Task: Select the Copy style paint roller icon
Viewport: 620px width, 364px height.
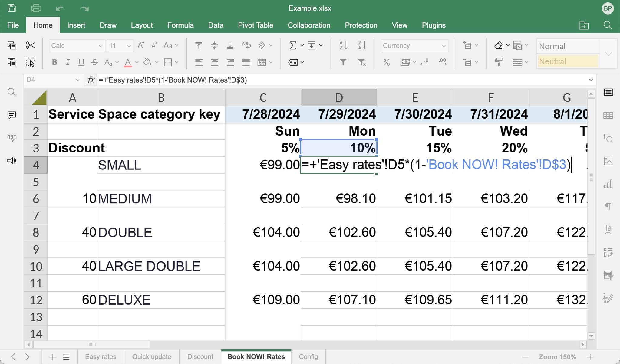Action: [499, 62]
